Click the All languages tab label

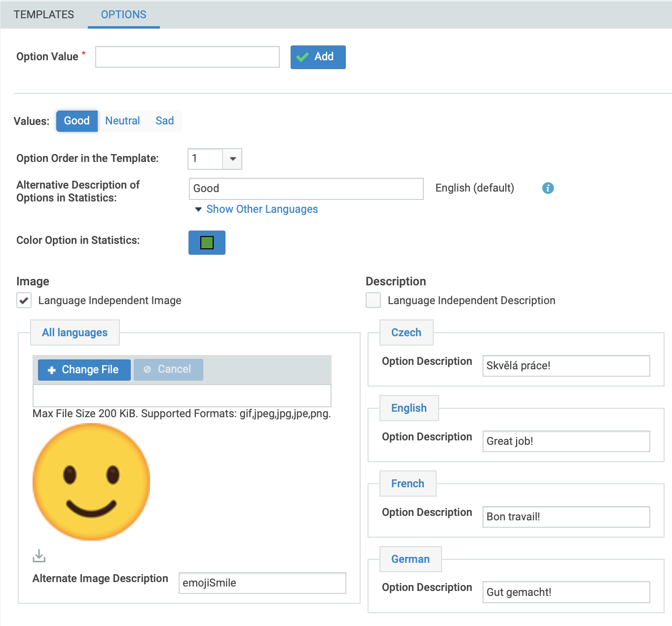(75, 333)
